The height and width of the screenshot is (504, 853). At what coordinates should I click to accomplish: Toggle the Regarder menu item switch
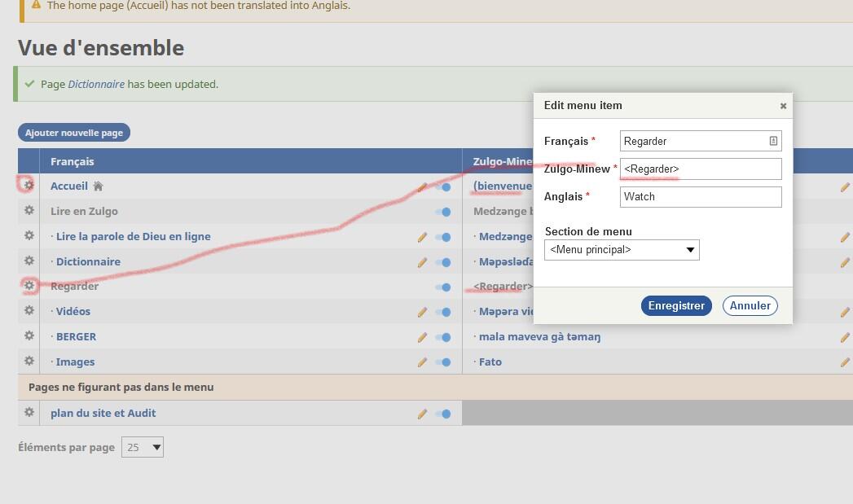443,287
